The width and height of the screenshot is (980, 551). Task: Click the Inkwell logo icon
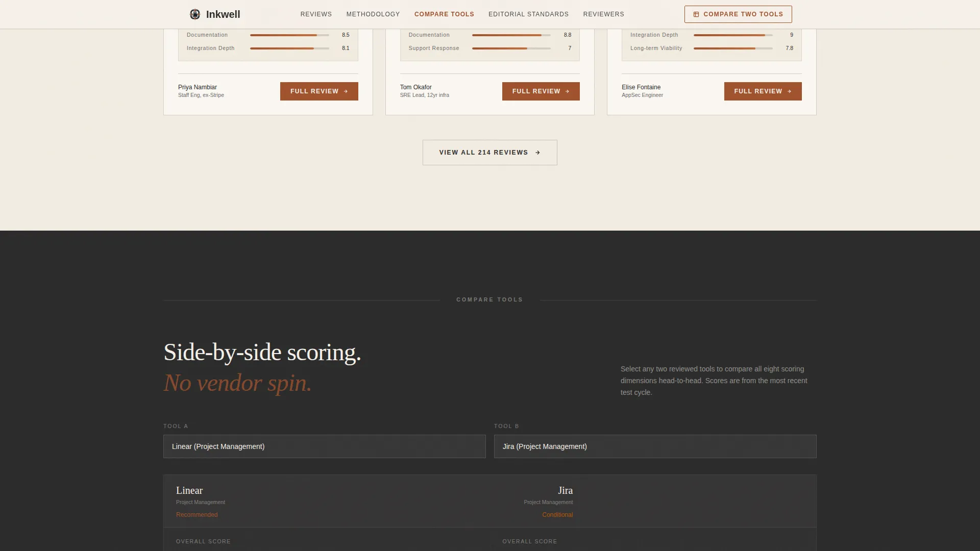point(195,14)
